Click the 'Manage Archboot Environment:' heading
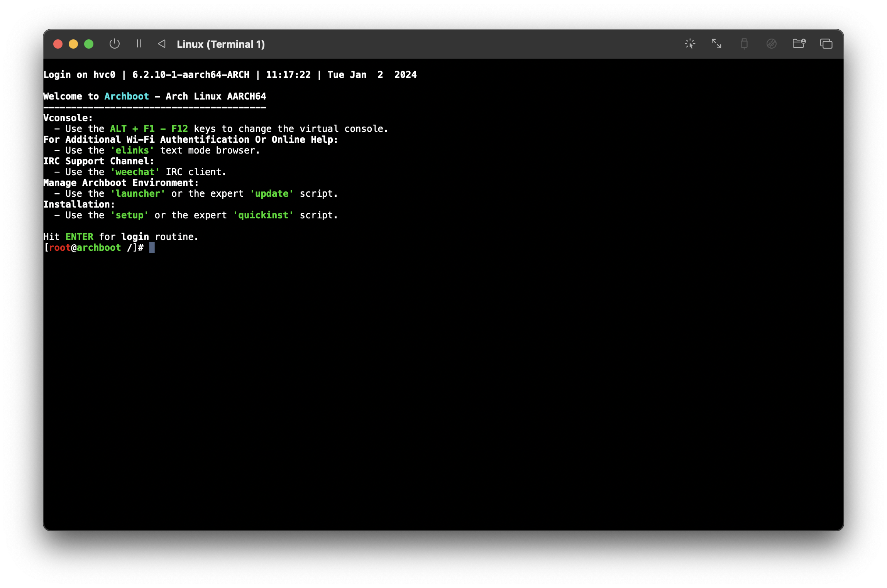 [121, 183]
